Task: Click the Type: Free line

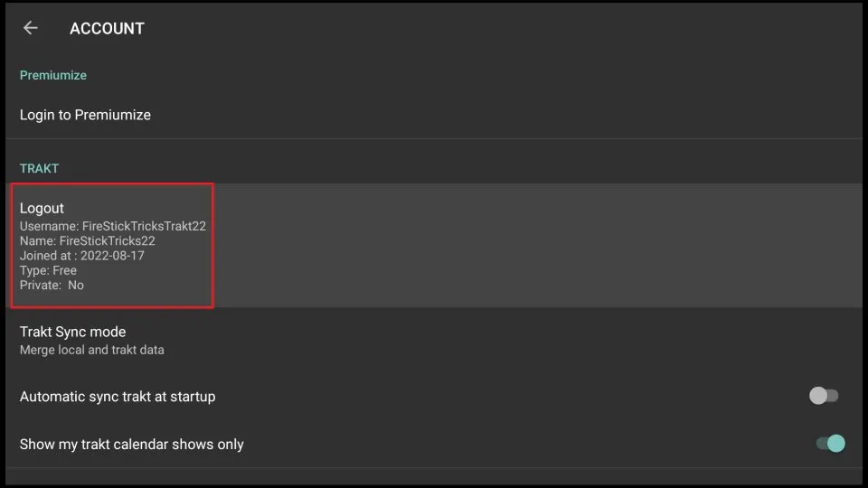Action: pyautogui.click(x=48, y=270)
